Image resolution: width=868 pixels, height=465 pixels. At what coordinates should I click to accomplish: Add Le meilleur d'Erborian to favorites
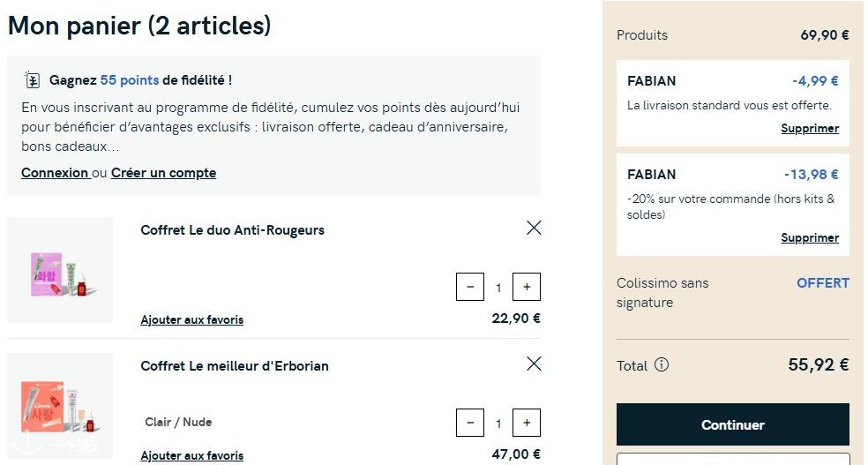click(191, 455)
